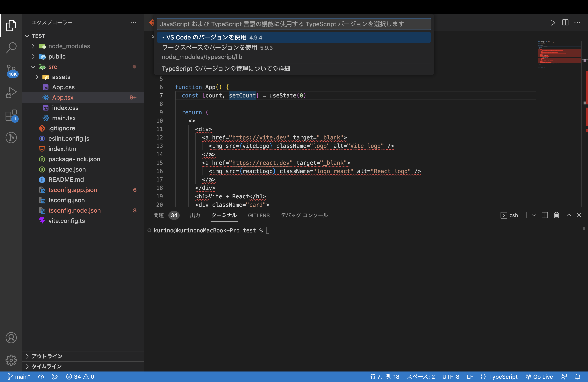
Task: Open 'TypeScript のバージョンの管理についての詳細' link
Action: click(294, 68)
